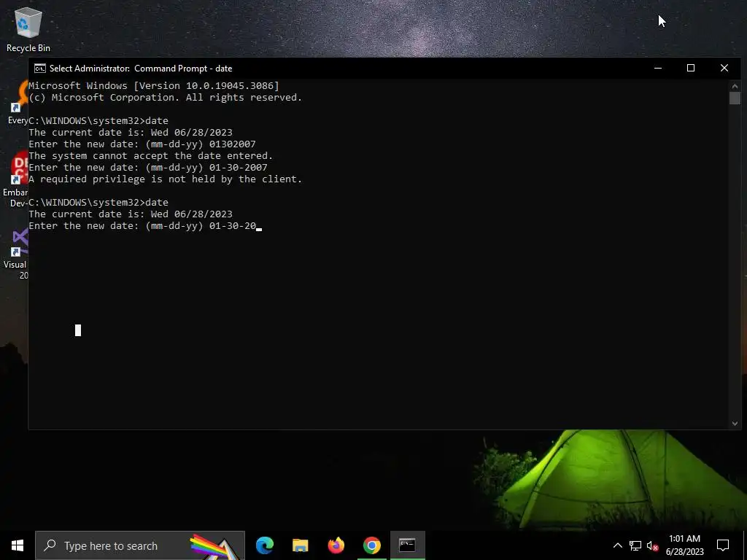Image resolution: width=747 pixels, height=560 pixels.
Task: Open the Windows Start menu
Action: click(x=18, y=545)
